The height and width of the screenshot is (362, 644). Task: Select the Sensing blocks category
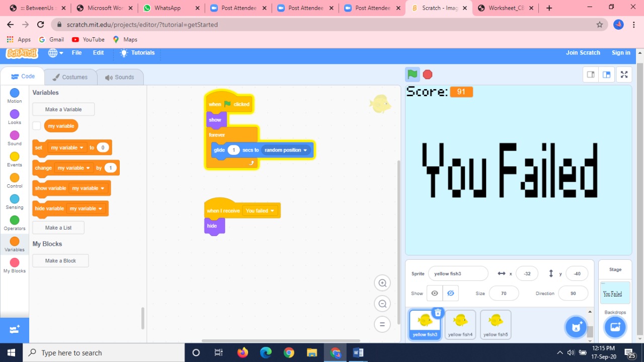(x=15, y=201)
